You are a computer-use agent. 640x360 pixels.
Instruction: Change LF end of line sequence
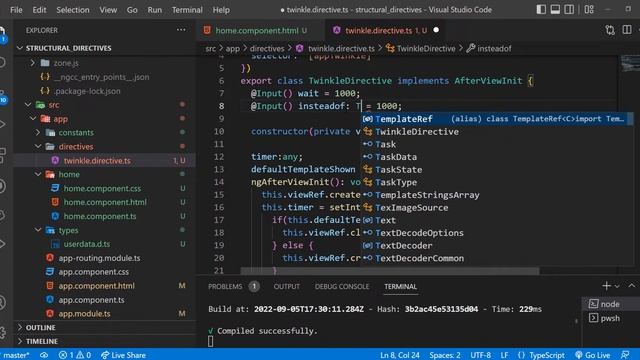click(x=504, y=355)
